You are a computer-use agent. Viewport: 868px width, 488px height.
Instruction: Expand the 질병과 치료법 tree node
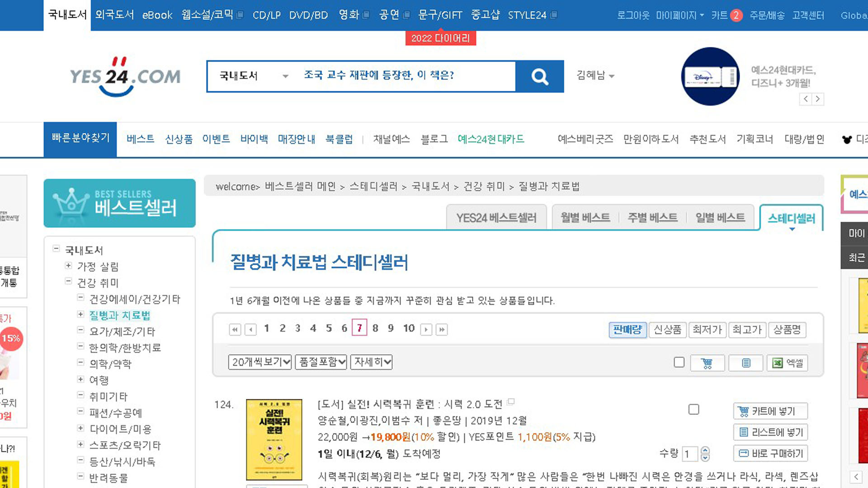[80, 314]
